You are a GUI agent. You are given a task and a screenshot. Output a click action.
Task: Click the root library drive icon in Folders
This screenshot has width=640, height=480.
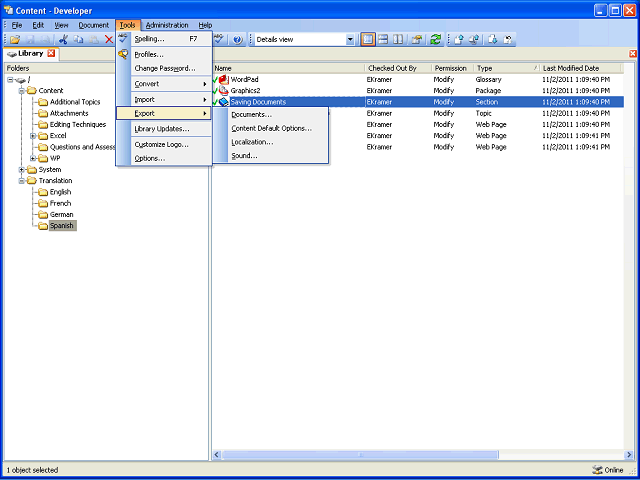(21, 80)
